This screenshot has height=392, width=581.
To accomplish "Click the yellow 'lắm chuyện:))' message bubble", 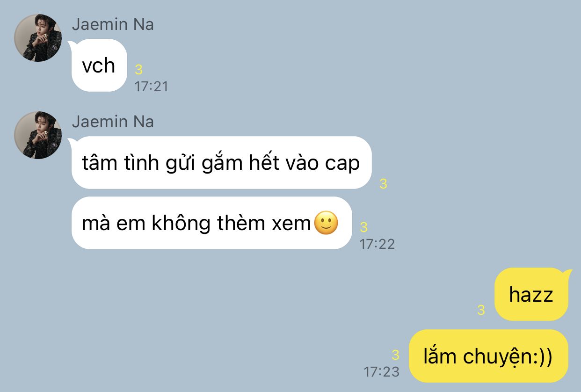I will coord(488,356).
